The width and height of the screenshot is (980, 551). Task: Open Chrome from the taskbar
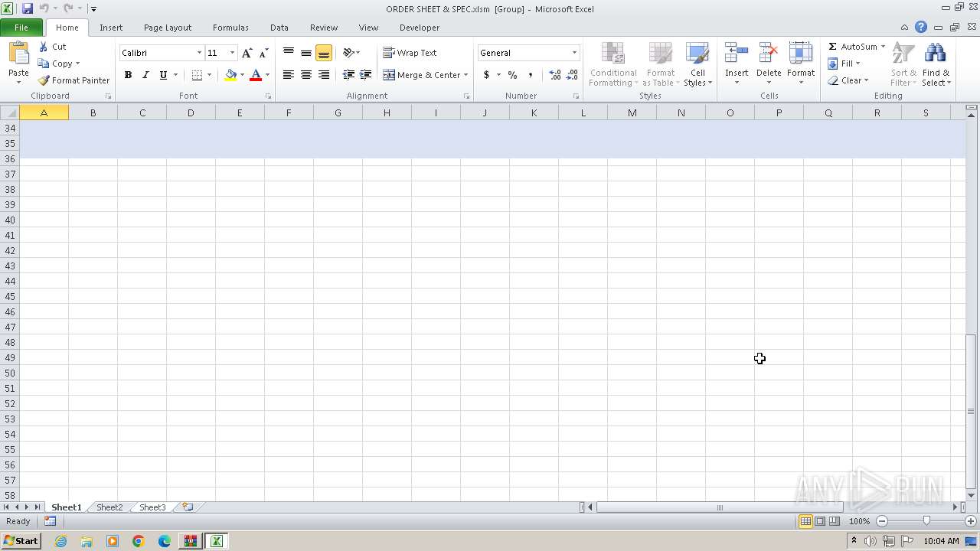pyautogui.click(x=138, y=541)
